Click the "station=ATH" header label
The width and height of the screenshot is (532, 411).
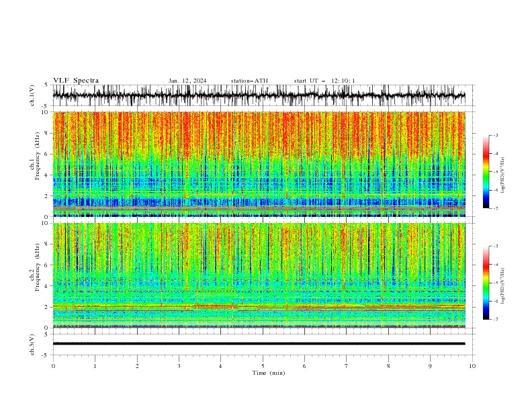click(x=249, y=81)
